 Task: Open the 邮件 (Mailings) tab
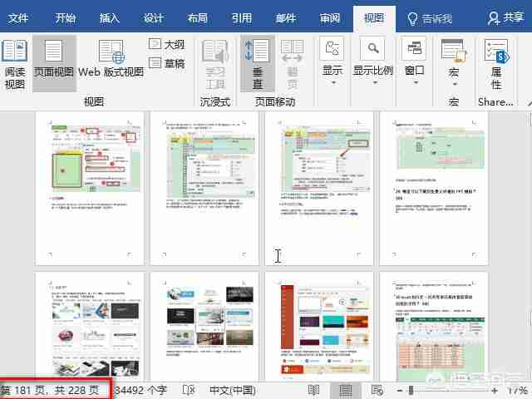(286, 17)
